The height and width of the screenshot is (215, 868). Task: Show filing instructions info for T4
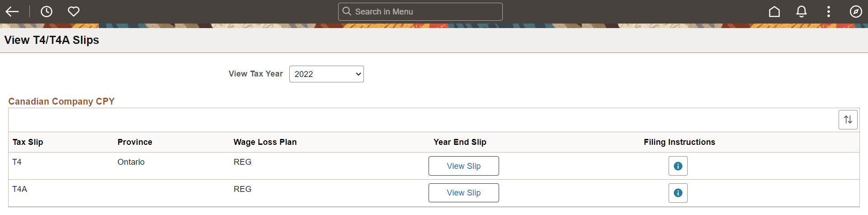(678, 166)
